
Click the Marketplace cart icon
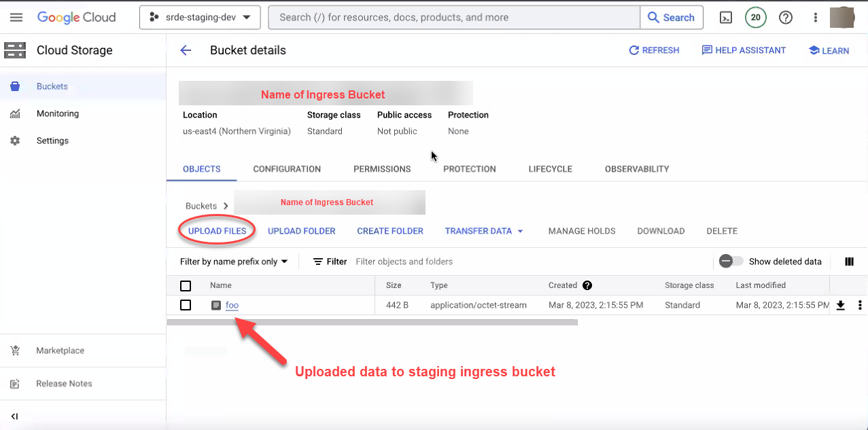click(x=15, y=351)
